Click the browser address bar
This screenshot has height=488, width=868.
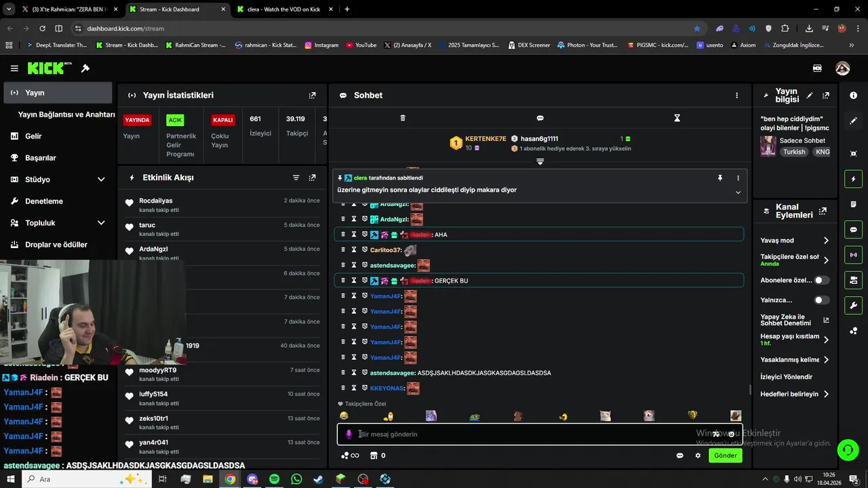pyautogui.click(x=387, y=28)
